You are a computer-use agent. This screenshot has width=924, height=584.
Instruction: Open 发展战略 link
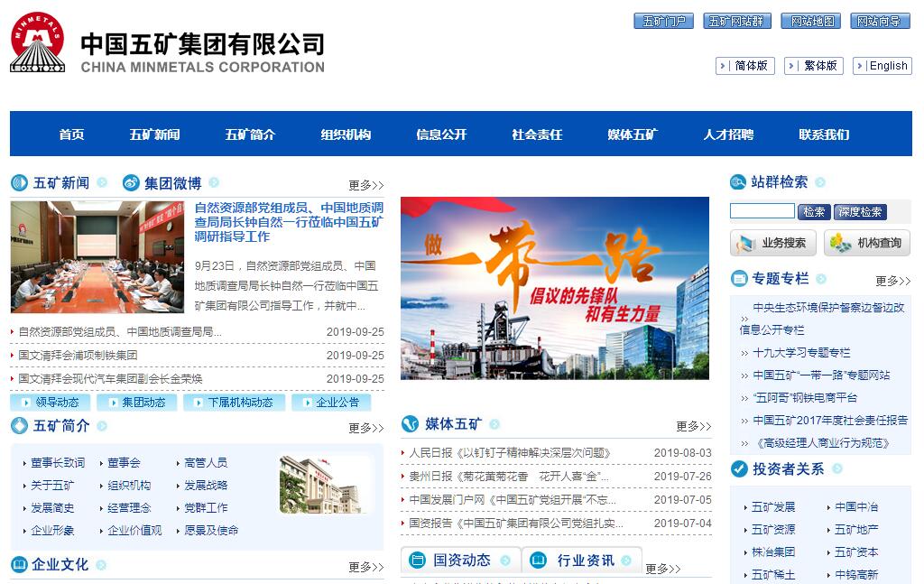tap(206, 486)
